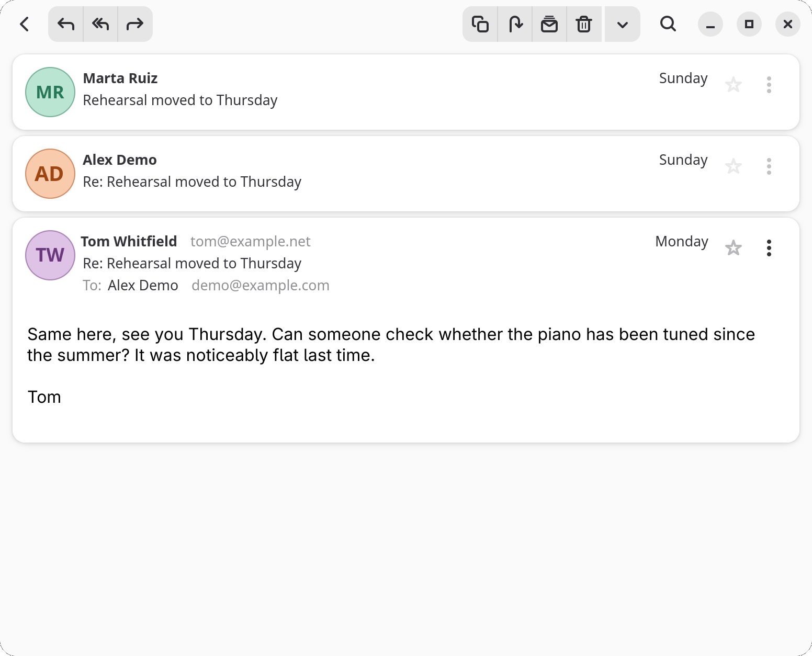The image size is (812, 656).
Task: Click the Reply arrow icon
Action: tap(66, 24)
